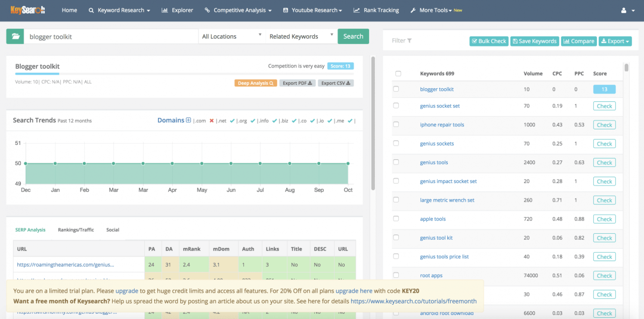Image resolution: width=644 pixels, height=319 pixels.
Task: Click the checkmark after .info
Action: (x=274, y=120)
